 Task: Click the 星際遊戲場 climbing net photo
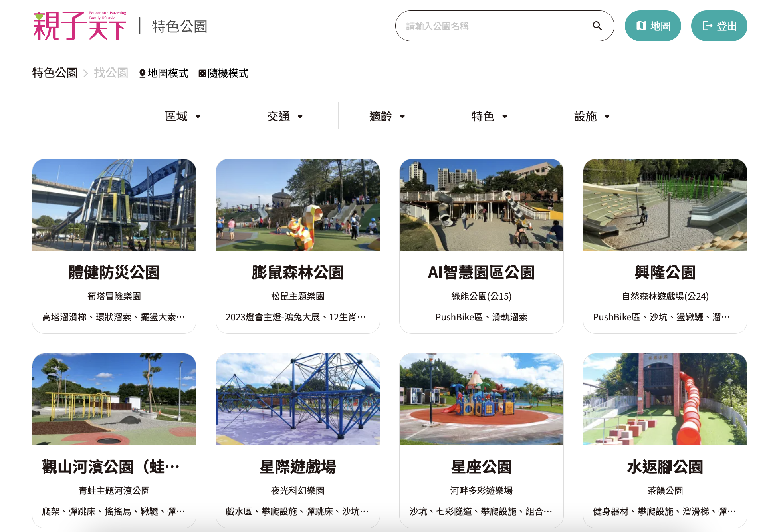coord(298,399)
